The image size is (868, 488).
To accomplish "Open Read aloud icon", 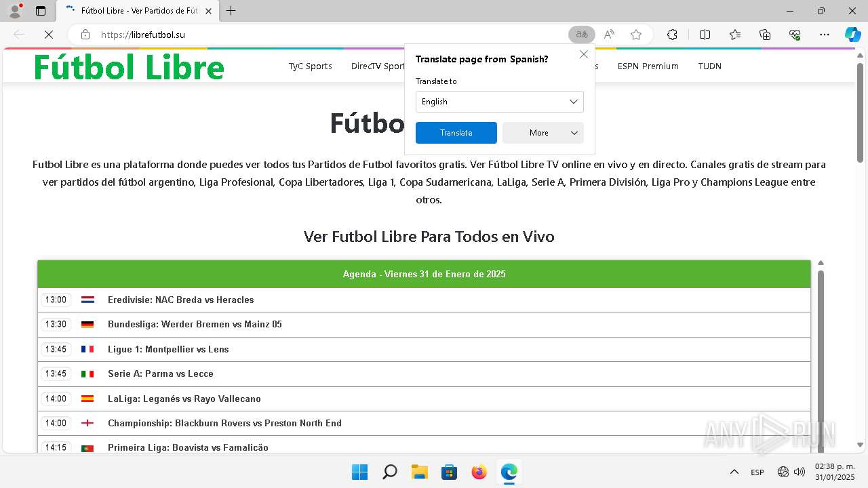I will pos(609,35).
